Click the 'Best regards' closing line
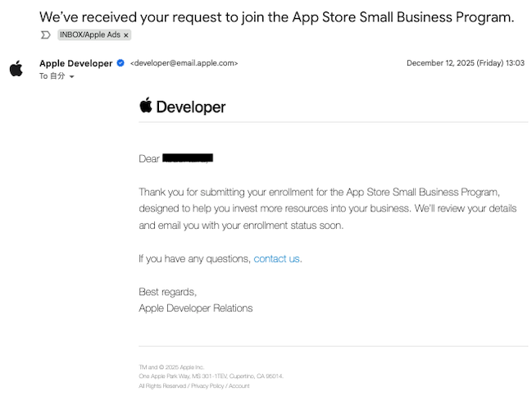The image size is (532, 396). pos(168,291)
